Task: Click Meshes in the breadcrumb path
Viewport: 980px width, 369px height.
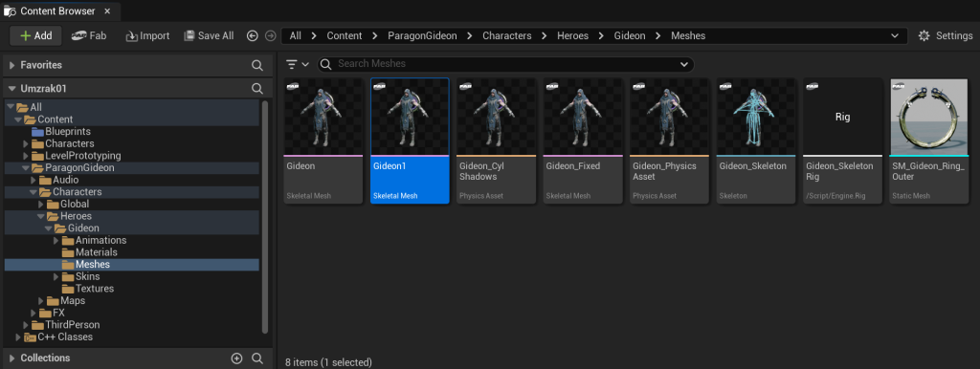Action: pyautogui.click(x=688, y=36)
